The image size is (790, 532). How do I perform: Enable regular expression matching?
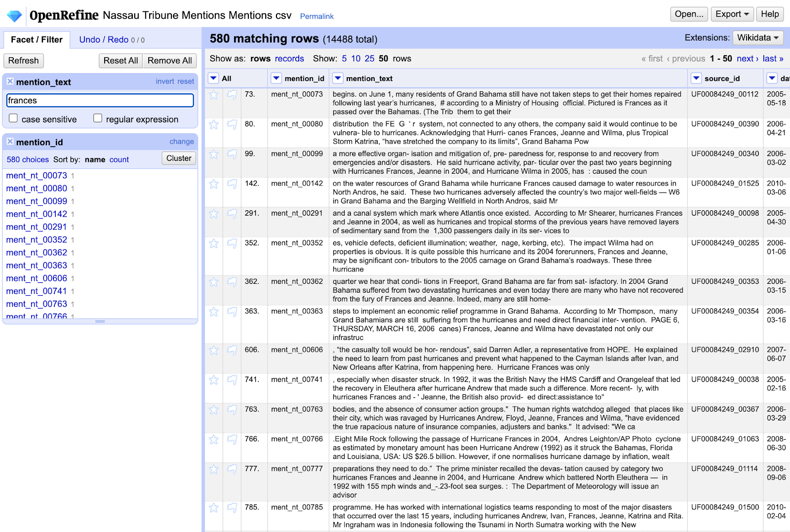[98, 118]
